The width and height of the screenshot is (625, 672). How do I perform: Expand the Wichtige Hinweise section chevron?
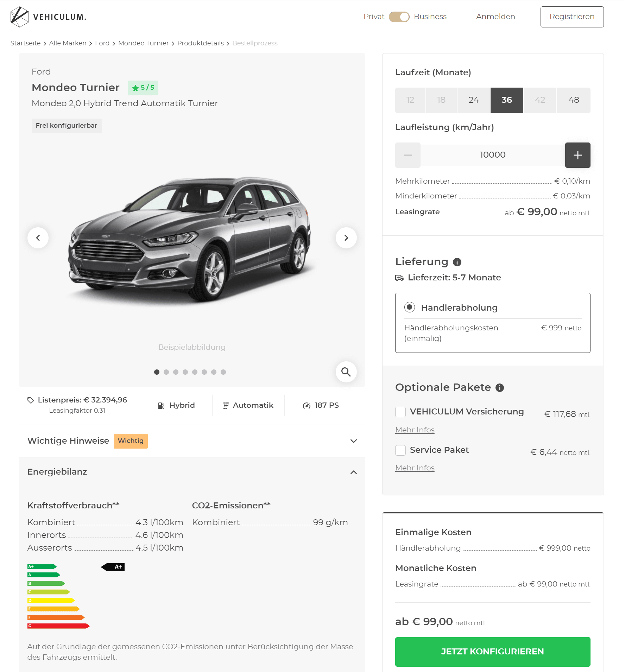[354, 441]
